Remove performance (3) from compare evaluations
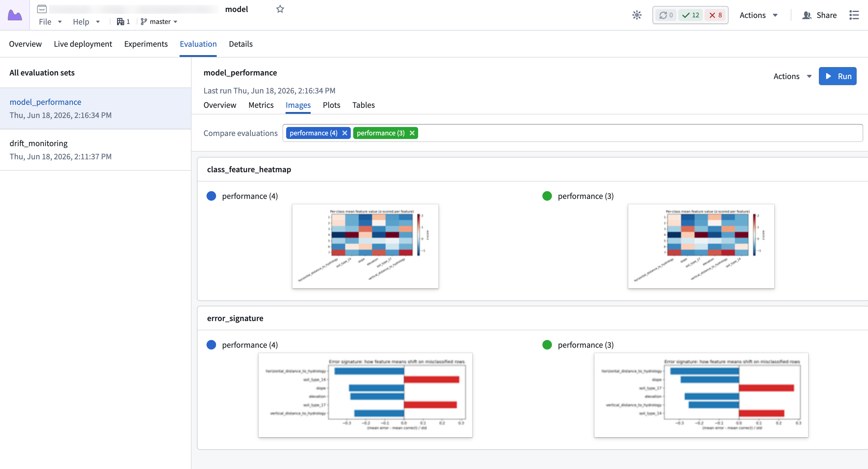This screenshot has width=868, height=469. (x=412, y=133)
